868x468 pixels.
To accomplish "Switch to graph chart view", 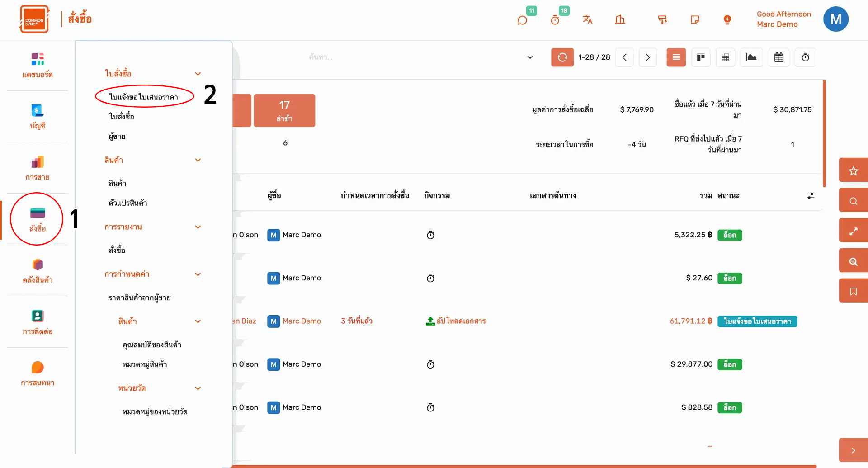I will pyautogui.click(x=751, y=57).
